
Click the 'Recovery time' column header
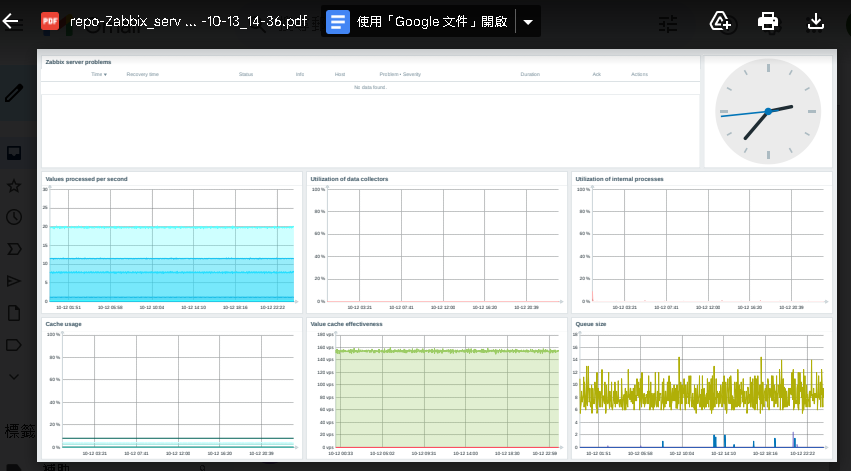(x=143, y=74)
